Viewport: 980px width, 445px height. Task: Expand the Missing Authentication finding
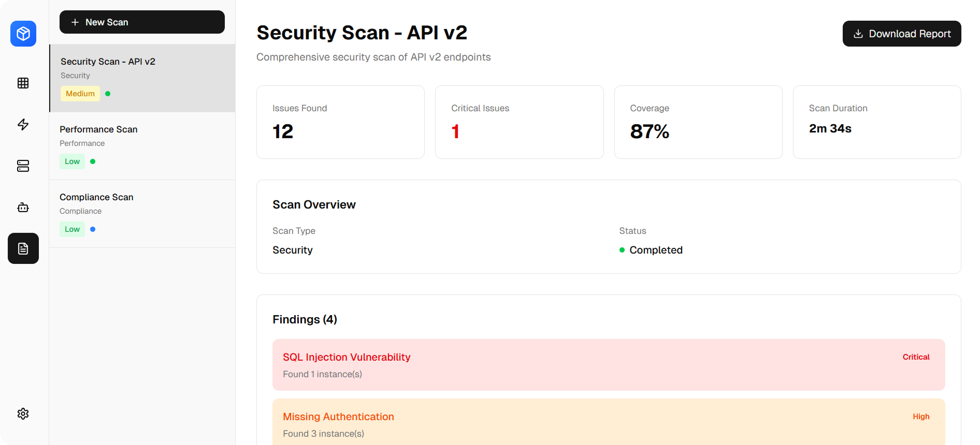click(x=609, y=422)
